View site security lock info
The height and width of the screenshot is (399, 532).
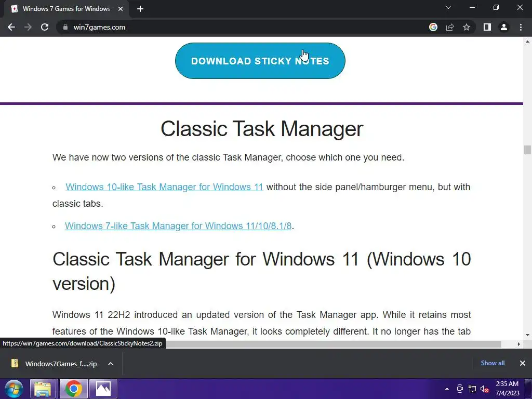click(65, 27)
